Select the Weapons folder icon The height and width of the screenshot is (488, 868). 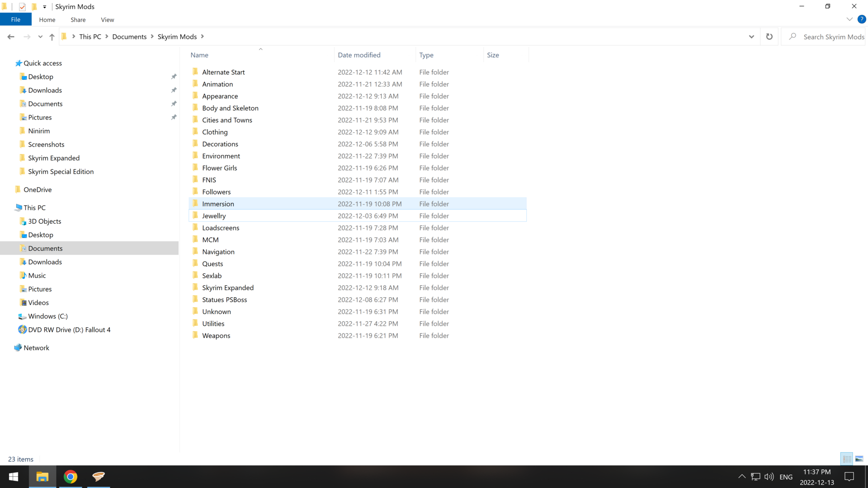[x=195, y=335]
